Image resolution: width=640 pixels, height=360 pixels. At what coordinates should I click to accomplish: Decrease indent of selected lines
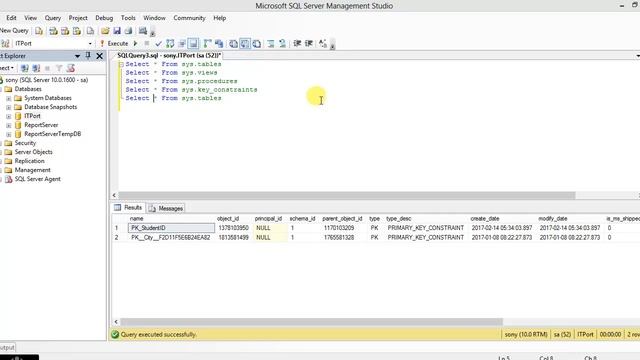tap(297, 43)
